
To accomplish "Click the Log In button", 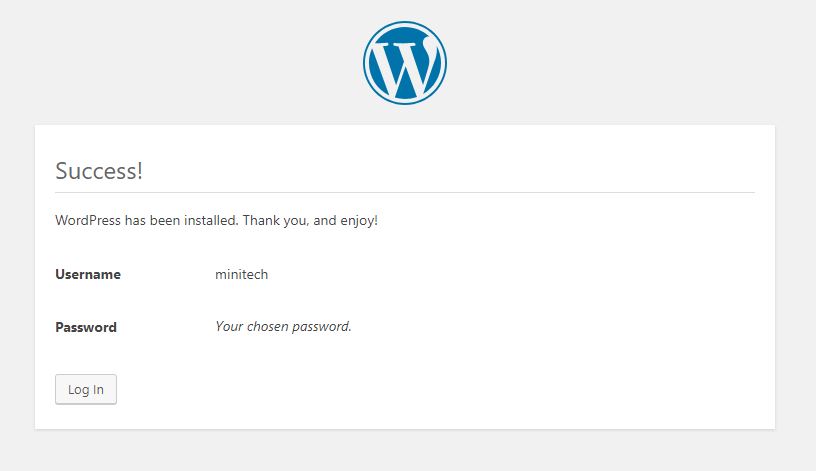I will tap(86, 389).
